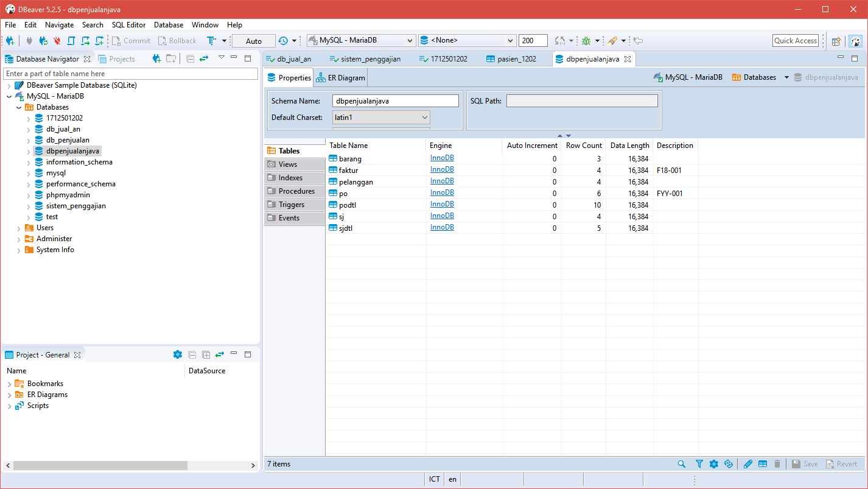
Task: Open the Database Navigator view menu triangle
Action: pos(222,57)
